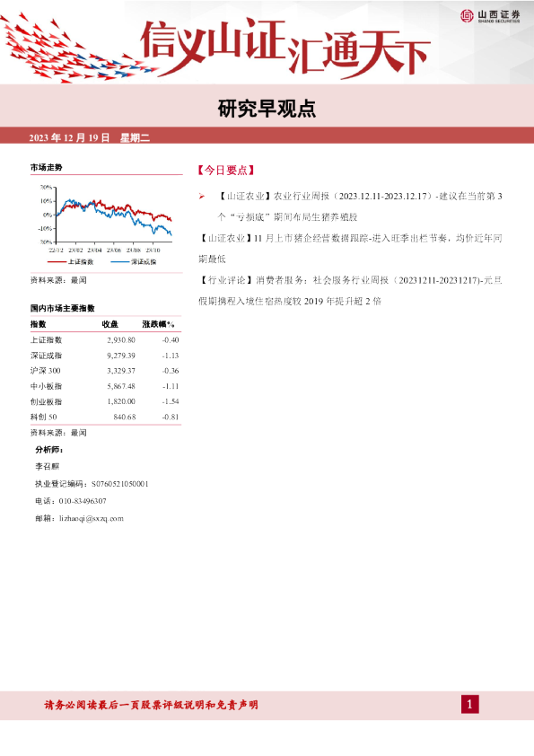Click the blue 深证成指 legend marker
This screenshot has width=534, height=756.
point(120,262)
